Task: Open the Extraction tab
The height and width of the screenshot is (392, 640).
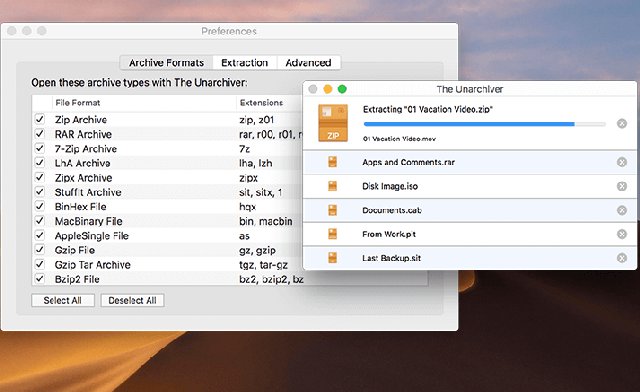Action: point(244,63)
